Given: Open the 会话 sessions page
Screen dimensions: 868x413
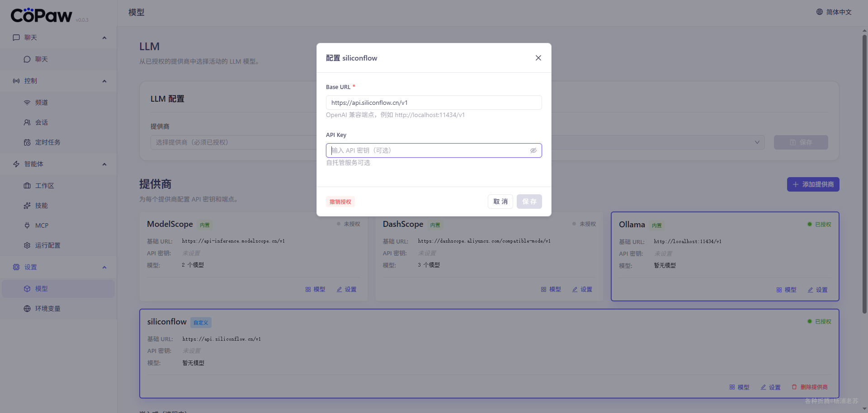Looking at the screenshot, I should pyautogui.click(x=58, y=122).
